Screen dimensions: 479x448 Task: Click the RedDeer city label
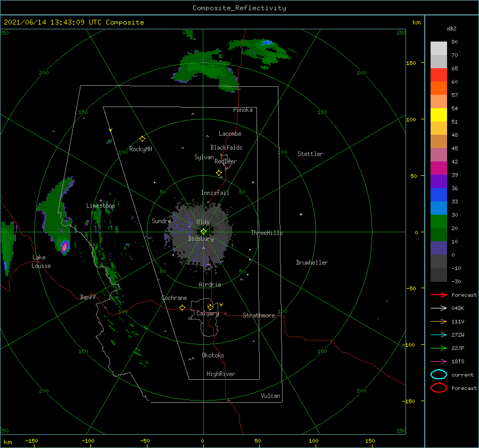pos(226,161)
